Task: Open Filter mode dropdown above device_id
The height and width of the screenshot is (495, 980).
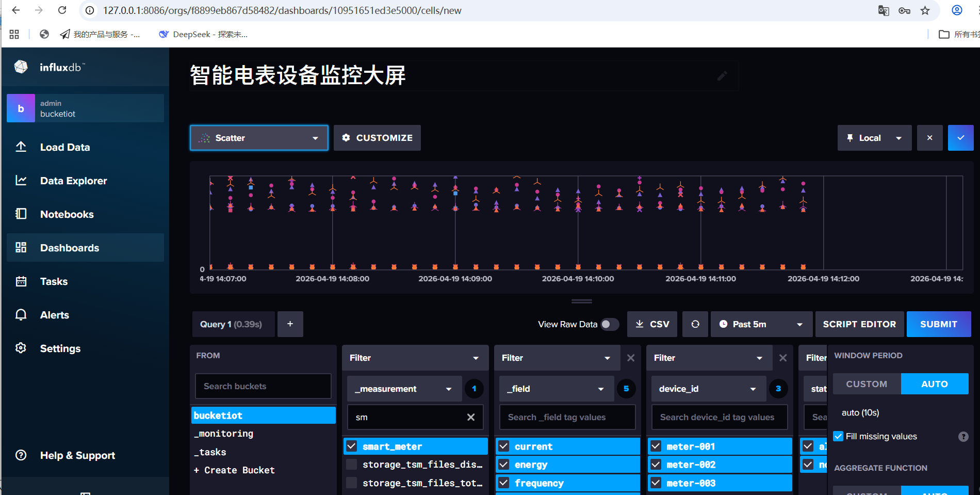Action: coord(709,358)
